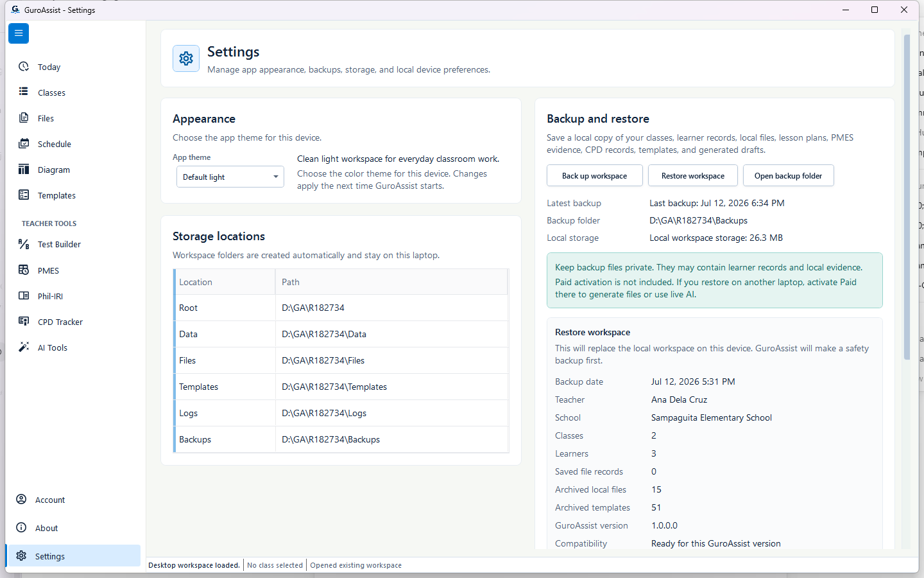Viewport: 924px width, 578px height.
Task: Click the Schedule calendar icon
Action: point(24,144)
